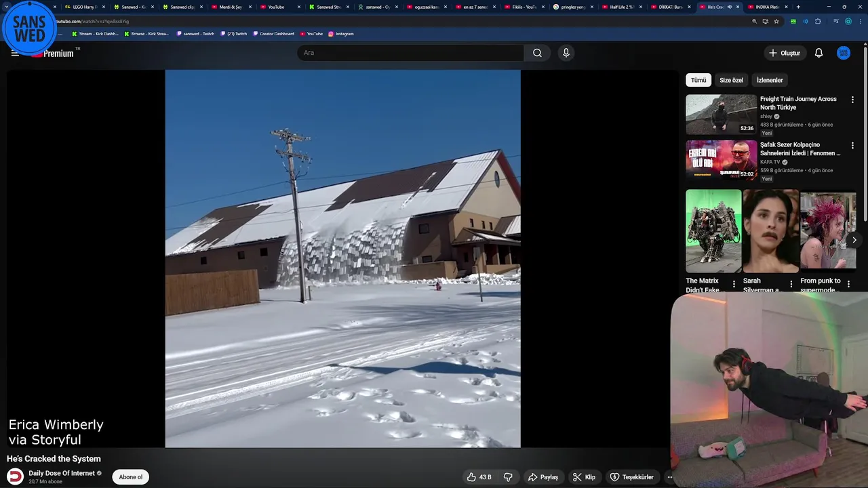Open Freight Train Journey Across North Türkiye title
Viewport: 868px width, 488px height.
(x=799, y=103)
